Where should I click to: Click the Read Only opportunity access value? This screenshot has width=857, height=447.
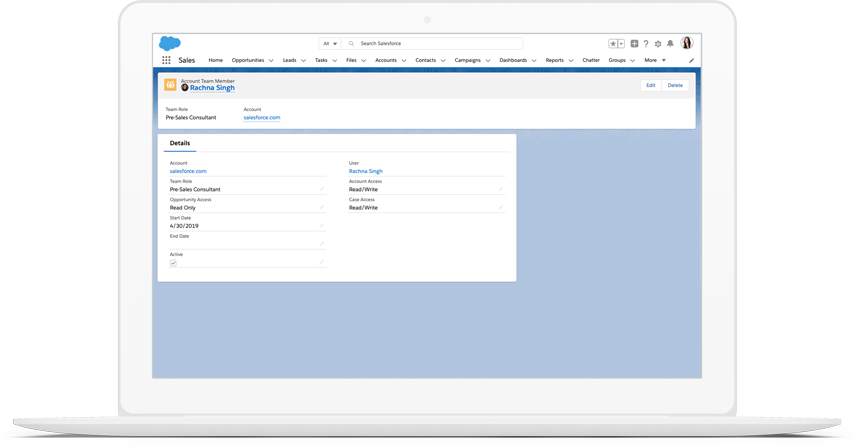[183, 208]
